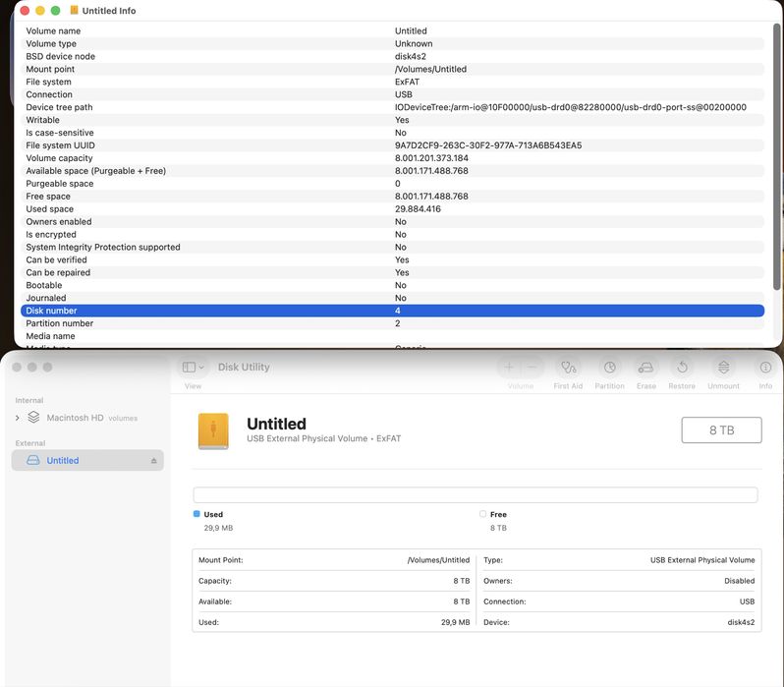Screen dimensions: 784x687
Task: Click the Connection USB cell in Disk Utility
Action: point(619,601)
